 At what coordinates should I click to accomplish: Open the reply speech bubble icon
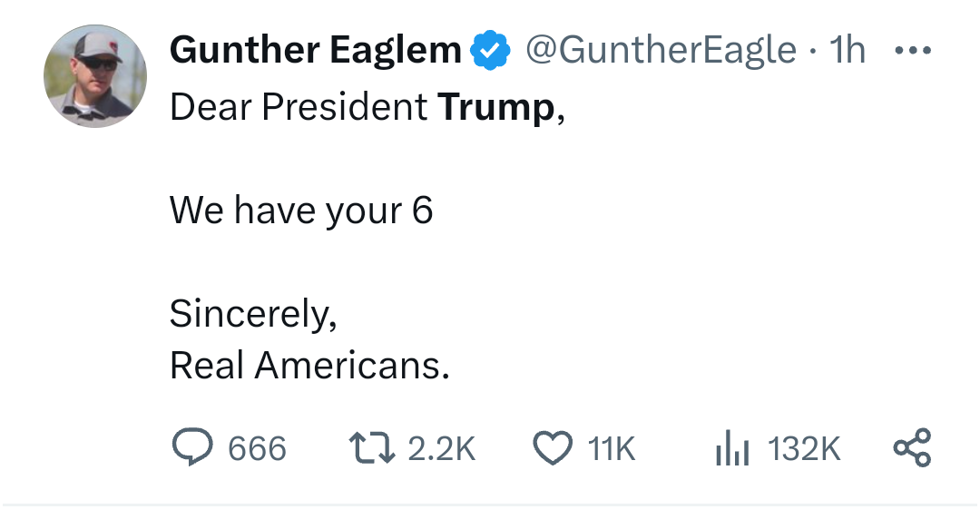[x=191, y=448]
